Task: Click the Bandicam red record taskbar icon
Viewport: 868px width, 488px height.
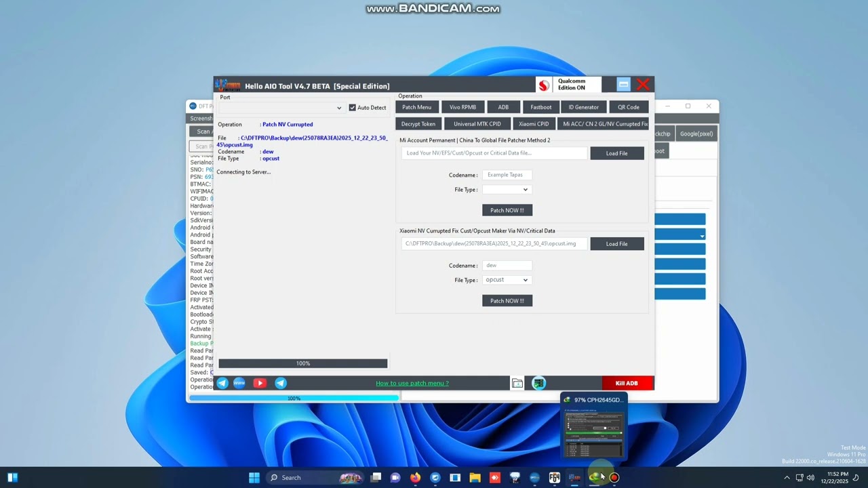Action: tap(614, 477)
